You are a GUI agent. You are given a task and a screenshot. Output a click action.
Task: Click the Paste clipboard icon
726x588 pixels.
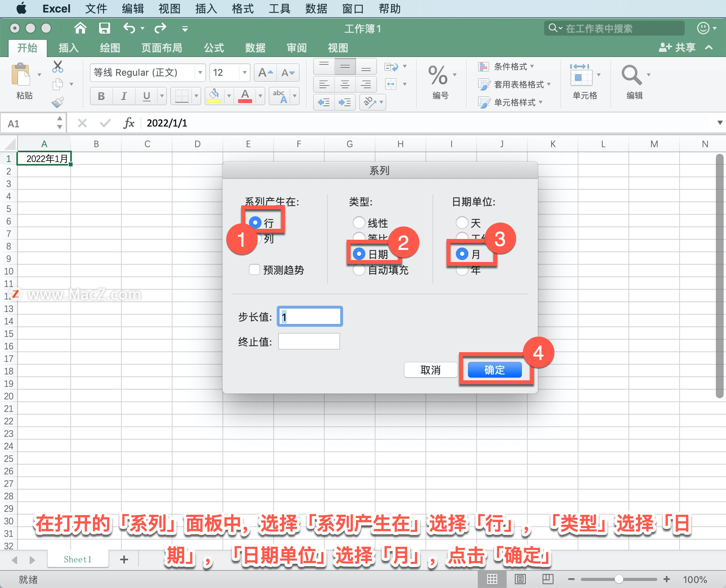click(21, 74)
